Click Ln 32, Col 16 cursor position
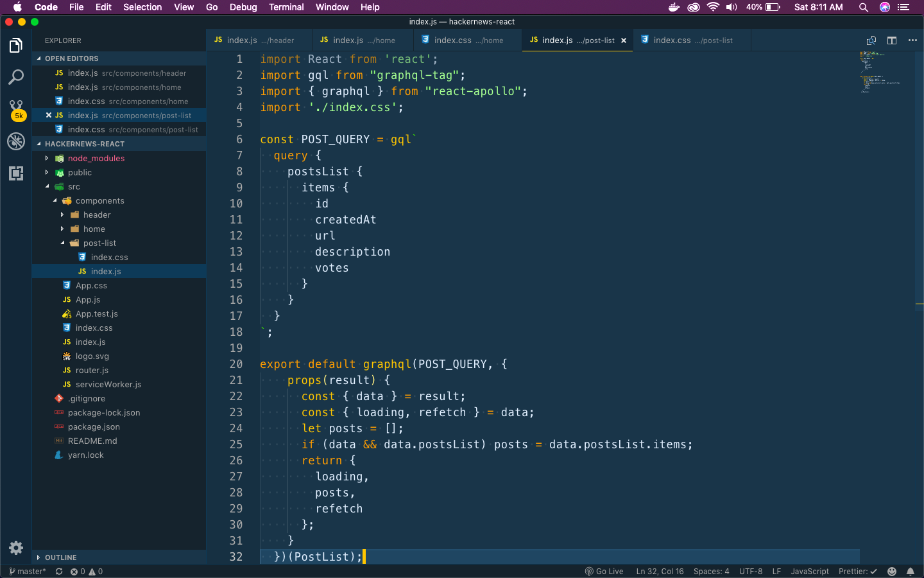The width and height of the screenshot is (924, 578). (x=660, y=572)
